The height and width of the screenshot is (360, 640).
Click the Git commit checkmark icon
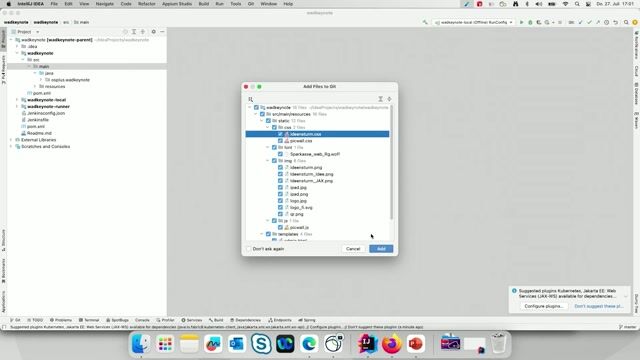(589, 22)
